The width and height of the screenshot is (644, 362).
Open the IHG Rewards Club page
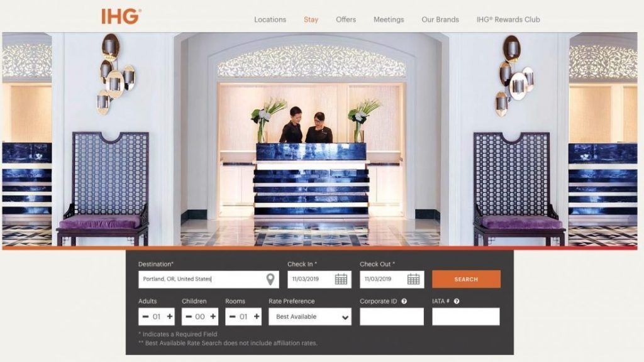pos(508,19)
